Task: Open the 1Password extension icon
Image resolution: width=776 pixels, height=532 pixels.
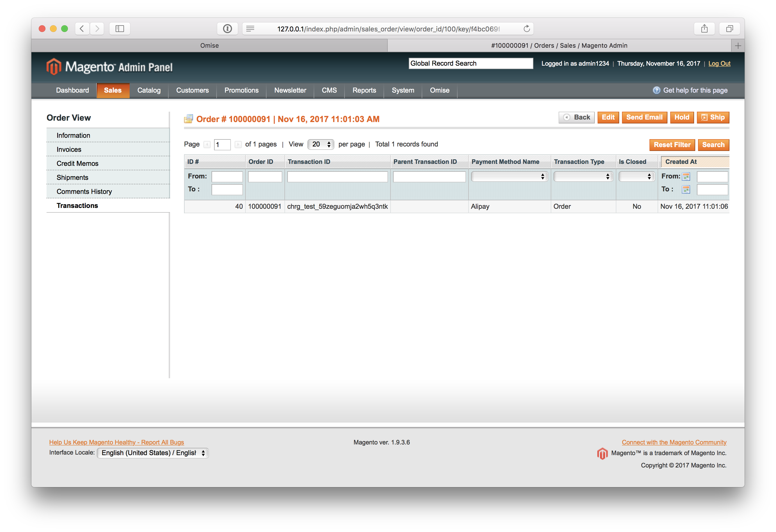Action: pos(228,29)
